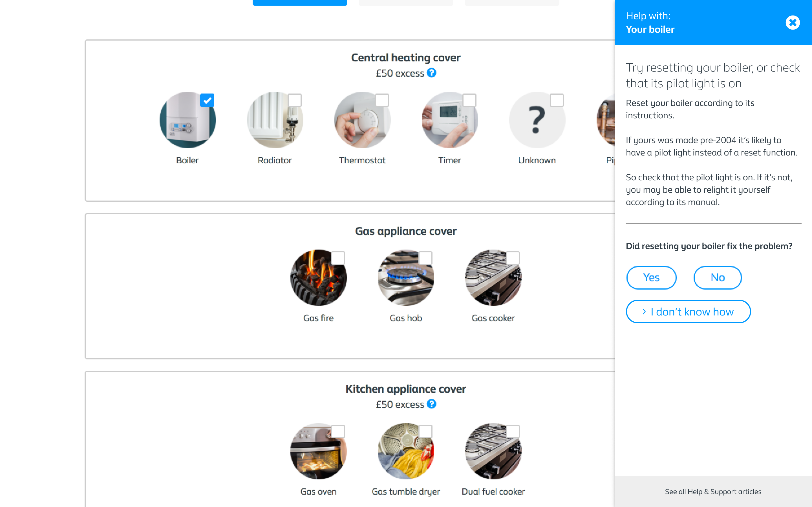Viewport: 812px width, 507px height.
Task: Open See all Help & Support articles
Action: point(713,492)
